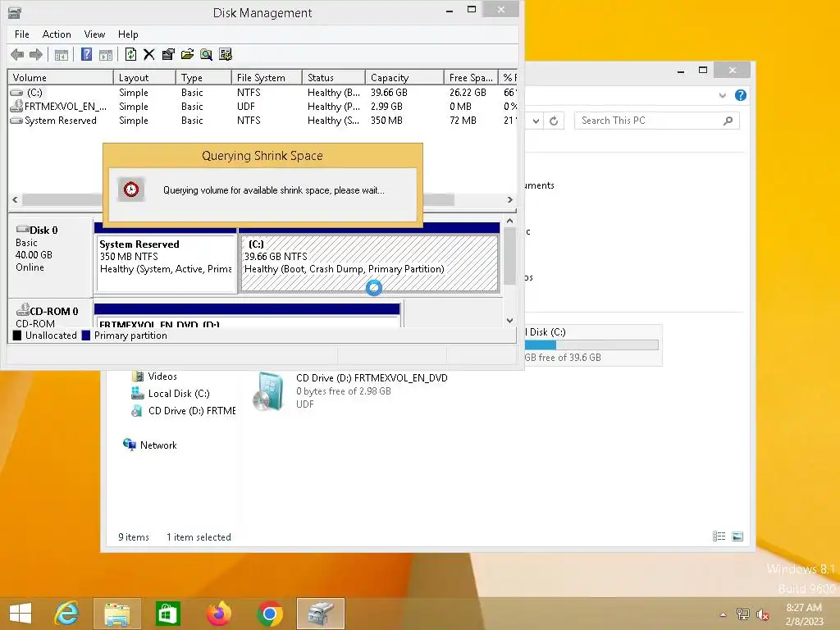Click the search magnifier in File Explorer
Image resolution: width=840 pixels, height=630 pixels.
point(728,121)
